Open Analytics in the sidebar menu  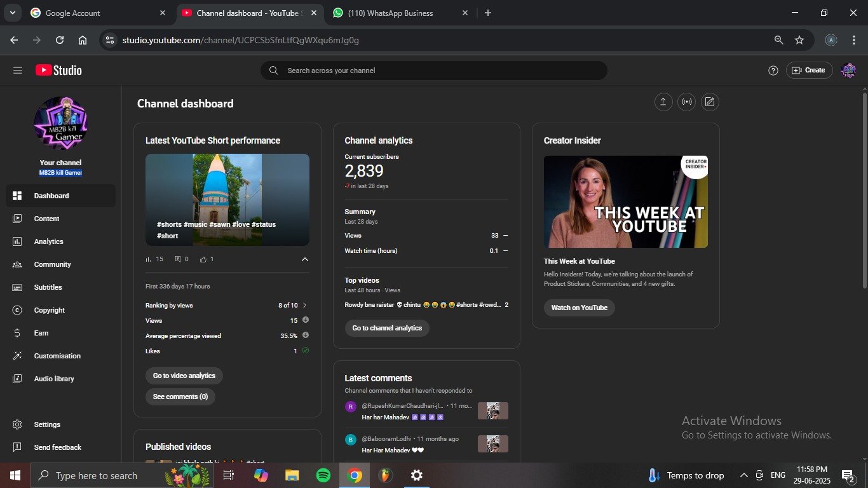(x=60, y=241)
